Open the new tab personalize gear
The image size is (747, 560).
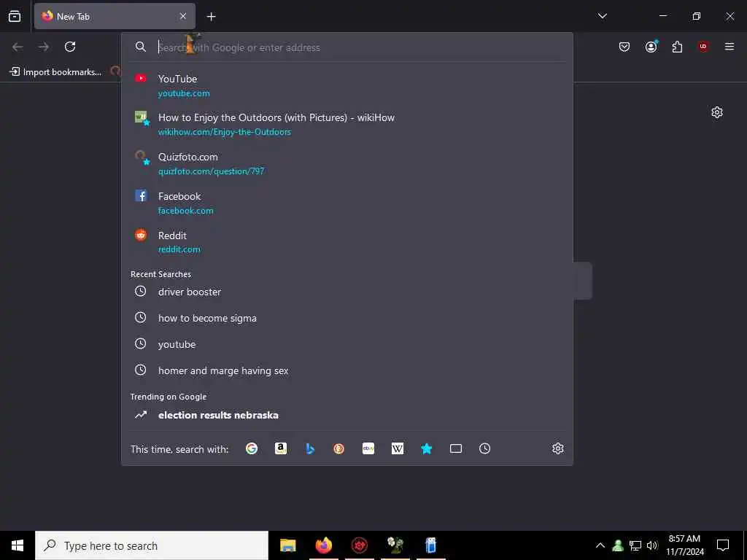[x=717, y=112]
